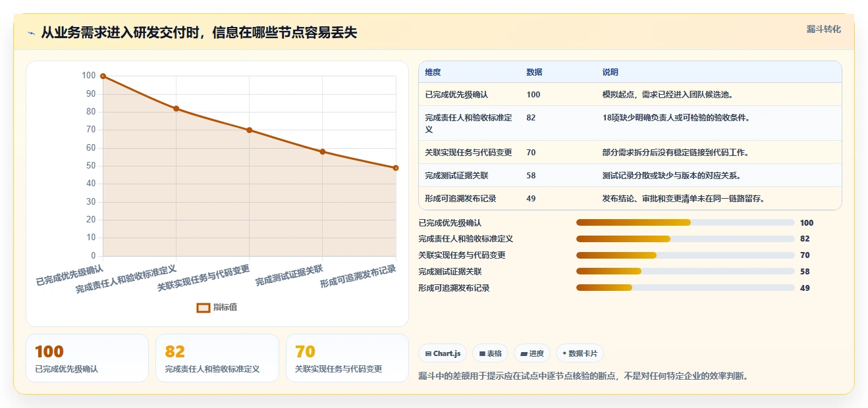The image size is (868, 408).
Task: Click the 关联实现任务与代码变更 table cell
Action: click(469, 153)
